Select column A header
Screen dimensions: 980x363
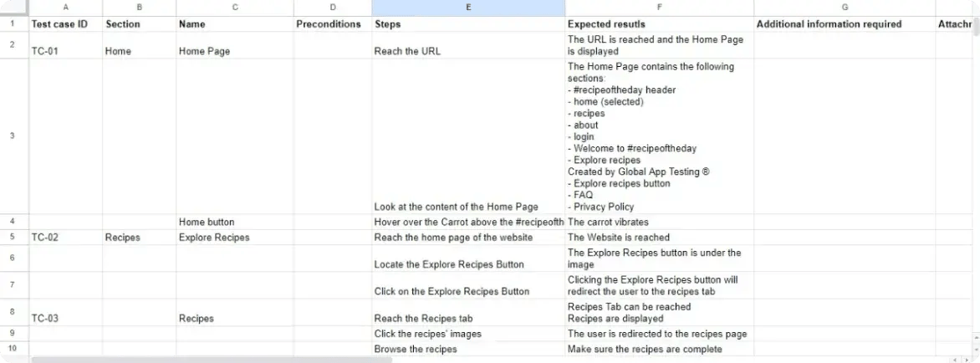[x=66, y=8]
